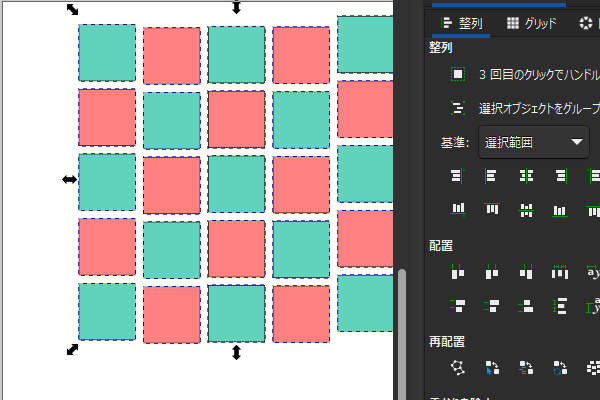Viewport: 600px width, 400px height.
Task: Switch to the 整列 tab
Action: tap(461, 24)
